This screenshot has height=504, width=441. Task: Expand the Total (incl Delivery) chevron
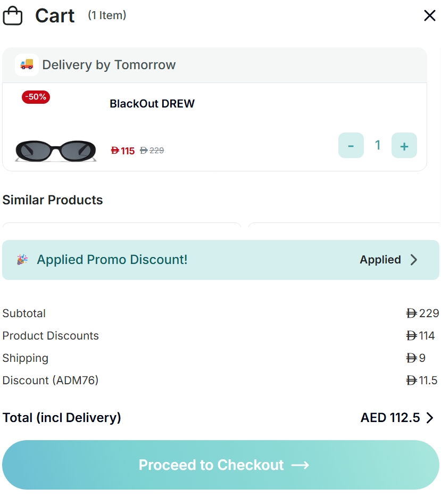click(x=430, y=418)
